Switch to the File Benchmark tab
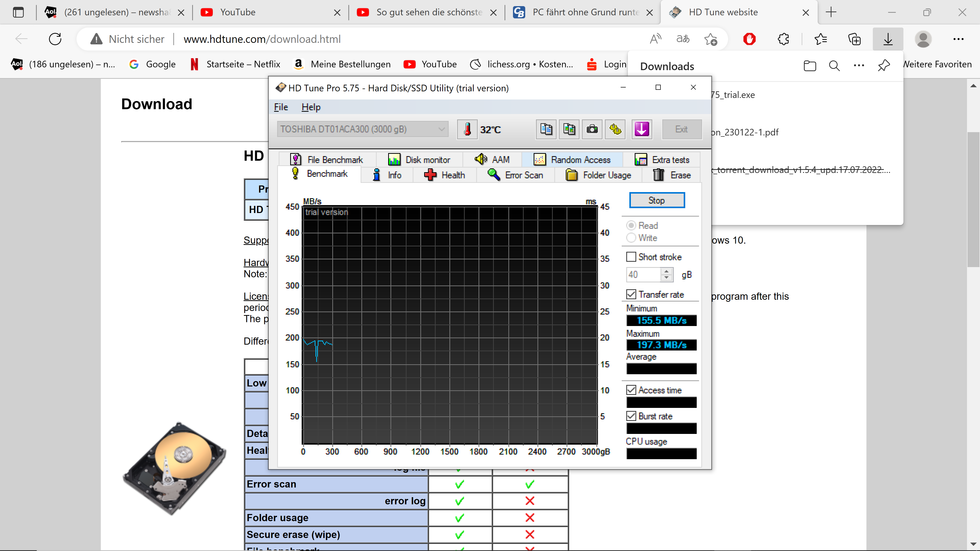This screenshot has height=551, width=980. click(x=327, y=160)
